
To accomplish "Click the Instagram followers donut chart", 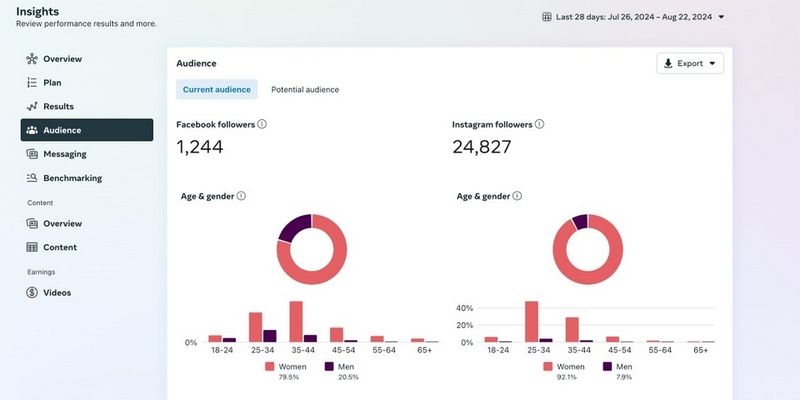I will click(588, 249).
